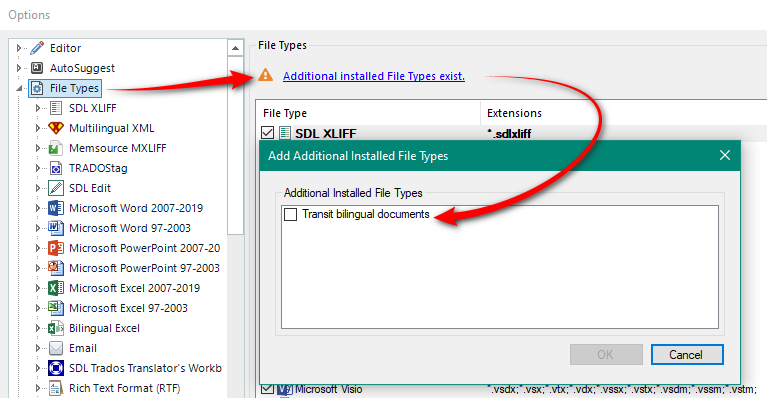The width and height of the screenshot is (767, 398).
Task: Expand the Editor tree node
Action: click(19, 48)
